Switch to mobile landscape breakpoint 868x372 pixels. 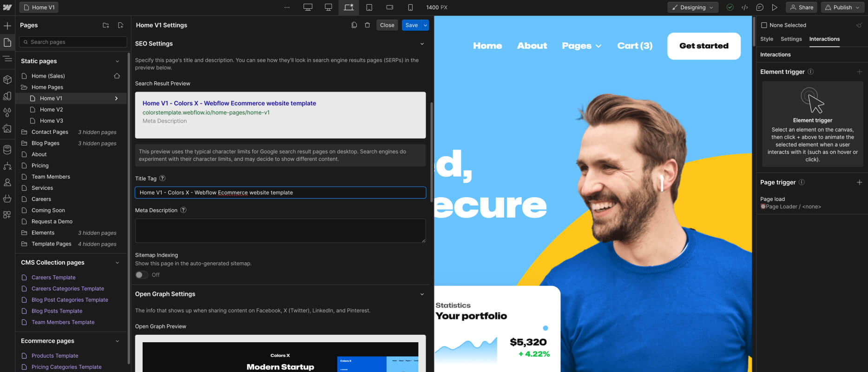[x=390, y=7]
